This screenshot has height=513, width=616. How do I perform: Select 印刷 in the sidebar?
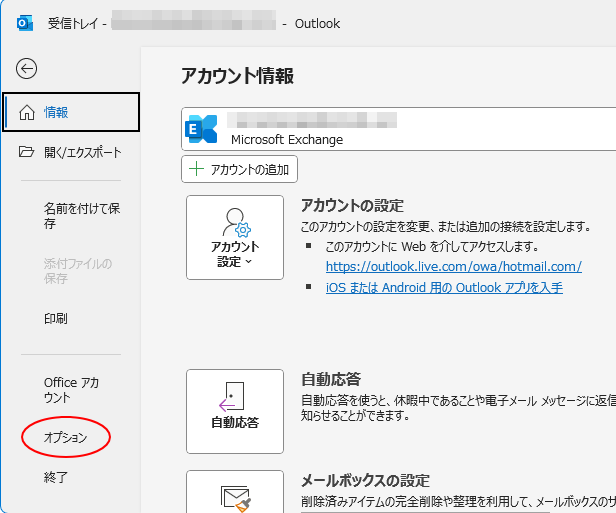click(x=55, y=318)
